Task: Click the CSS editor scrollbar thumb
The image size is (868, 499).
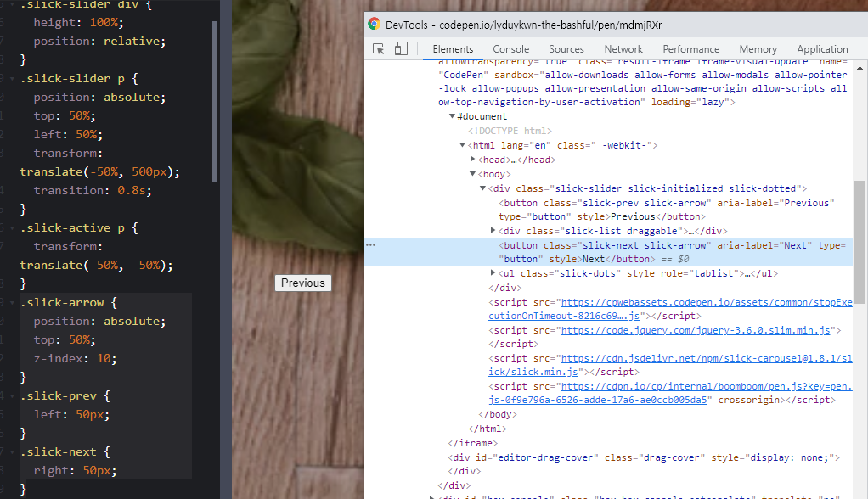Action: (215, 101)
